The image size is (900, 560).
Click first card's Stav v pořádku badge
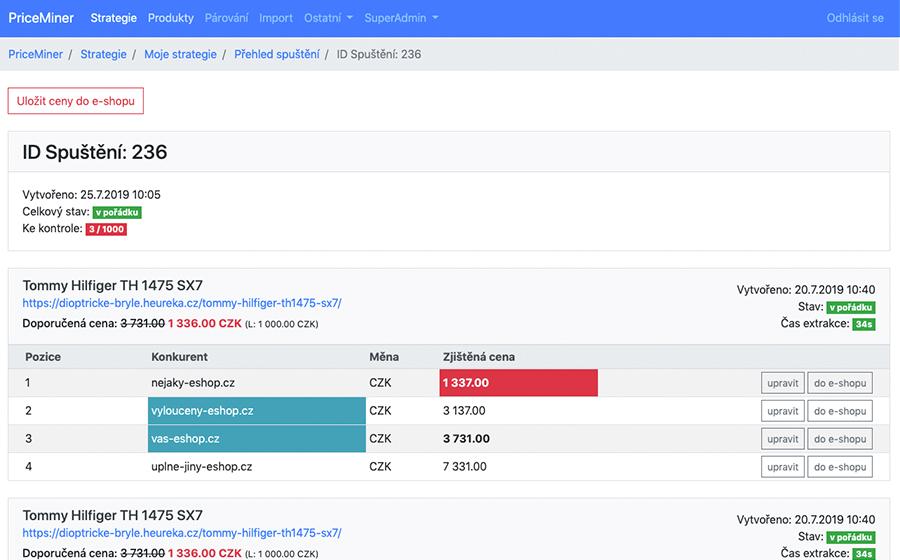point(851,308)
